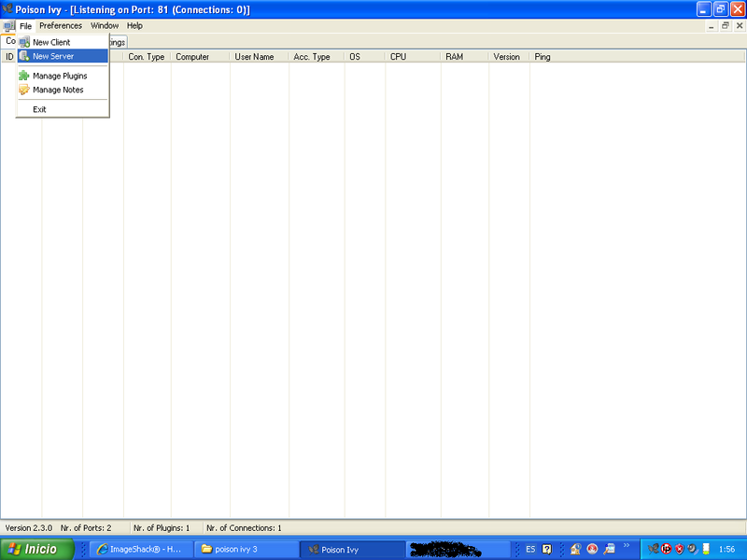Sort by the Con. Type column header
Viewport: 747px width, 560px height.
click(x=147, y=57)
